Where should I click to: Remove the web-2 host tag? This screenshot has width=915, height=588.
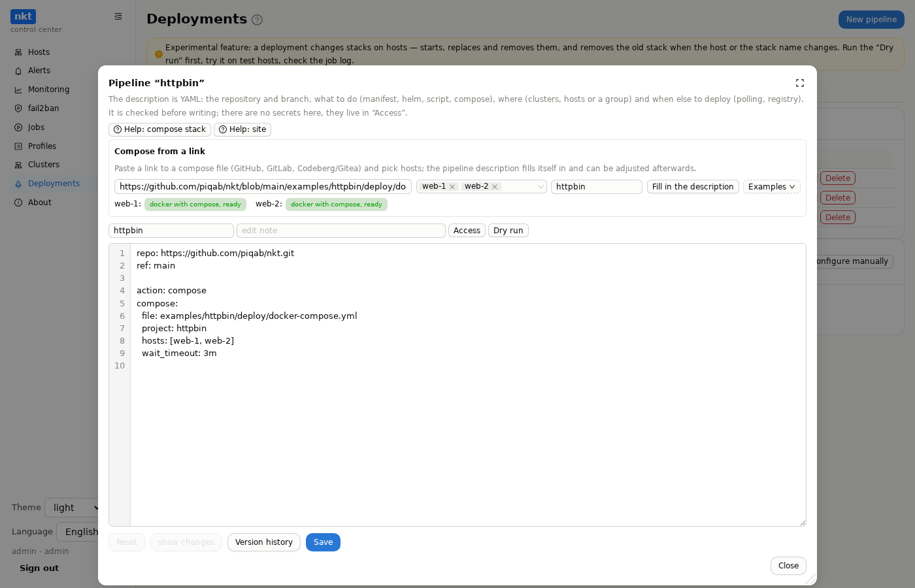495,187
